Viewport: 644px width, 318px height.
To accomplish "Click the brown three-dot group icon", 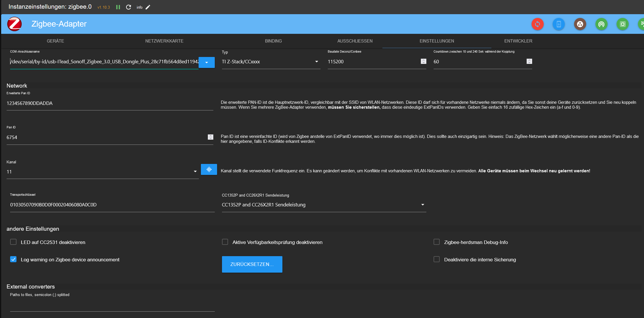I will 580,24.
